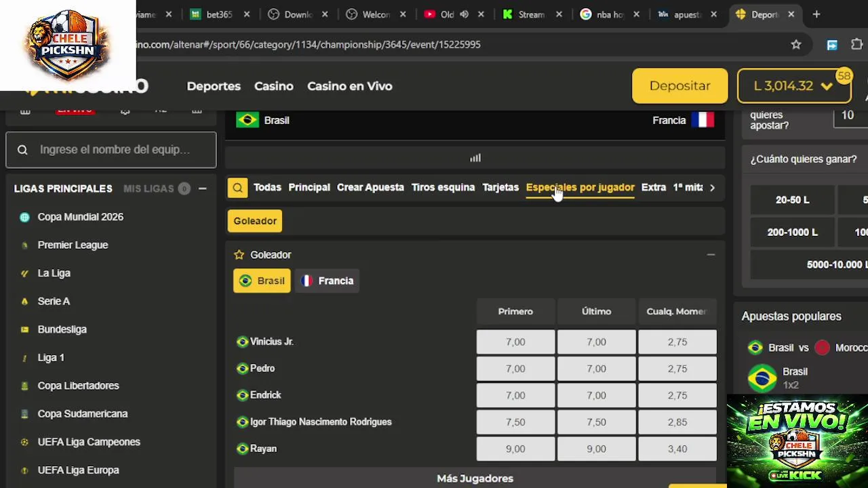This screenshot has width=868, height=488.
Task: Close the active Deportes browser tab
Action: point(791,14)
